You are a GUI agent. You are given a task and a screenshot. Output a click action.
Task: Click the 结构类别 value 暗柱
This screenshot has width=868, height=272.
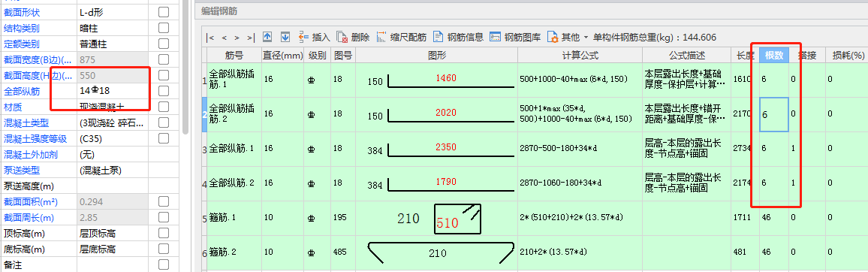click(x=113, y=28)
